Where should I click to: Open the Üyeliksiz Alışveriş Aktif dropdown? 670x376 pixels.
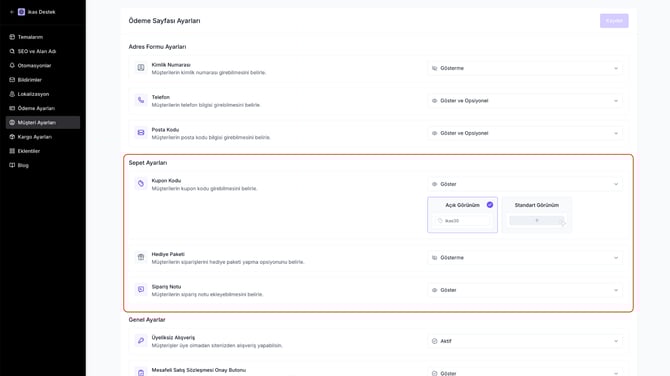coord(525,341)
